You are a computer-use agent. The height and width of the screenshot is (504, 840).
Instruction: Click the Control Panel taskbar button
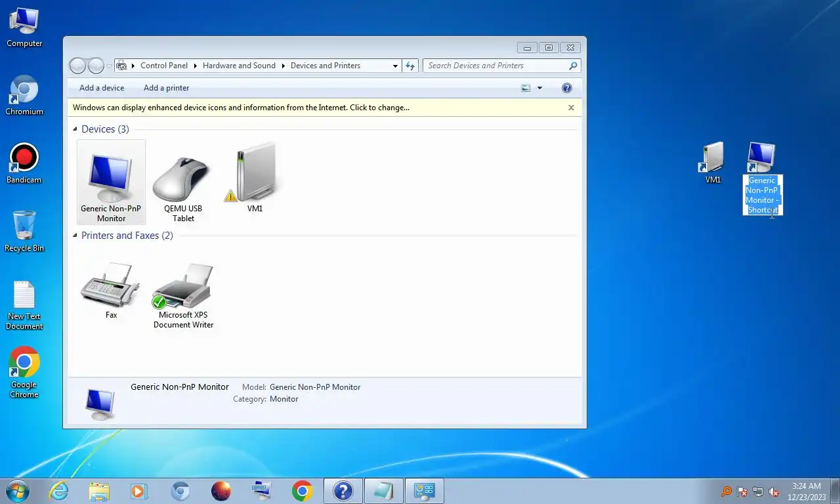[x=425, y=491]
